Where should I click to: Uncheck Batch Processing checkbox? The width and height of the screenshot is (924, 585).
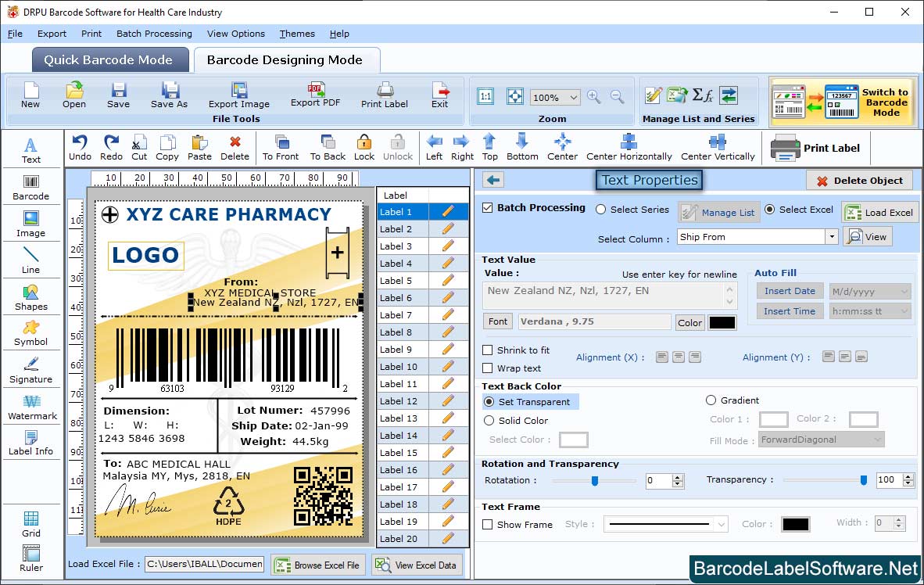pyautogui.click(x=487, y=207)
